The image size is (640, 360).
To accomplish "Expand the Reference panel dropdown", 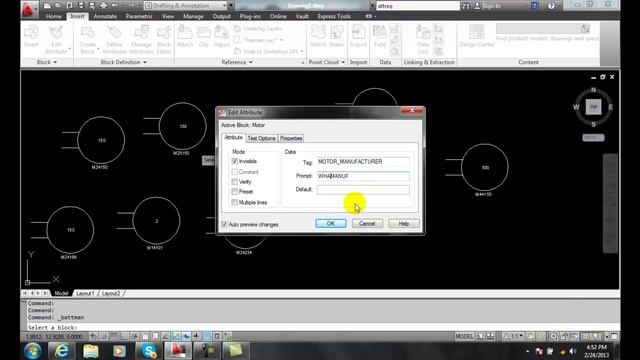I will point(237,62).
